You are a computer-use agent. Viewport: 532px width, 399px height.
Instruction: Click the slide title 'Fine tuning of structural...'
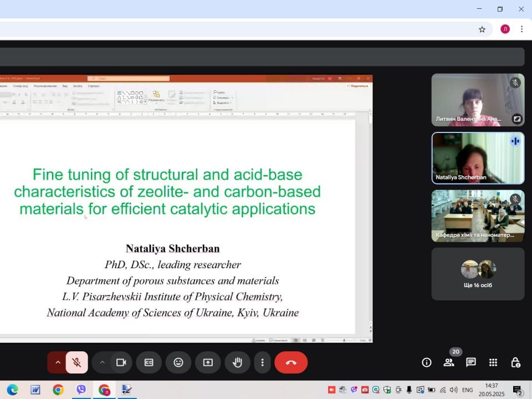click(167, 192)
